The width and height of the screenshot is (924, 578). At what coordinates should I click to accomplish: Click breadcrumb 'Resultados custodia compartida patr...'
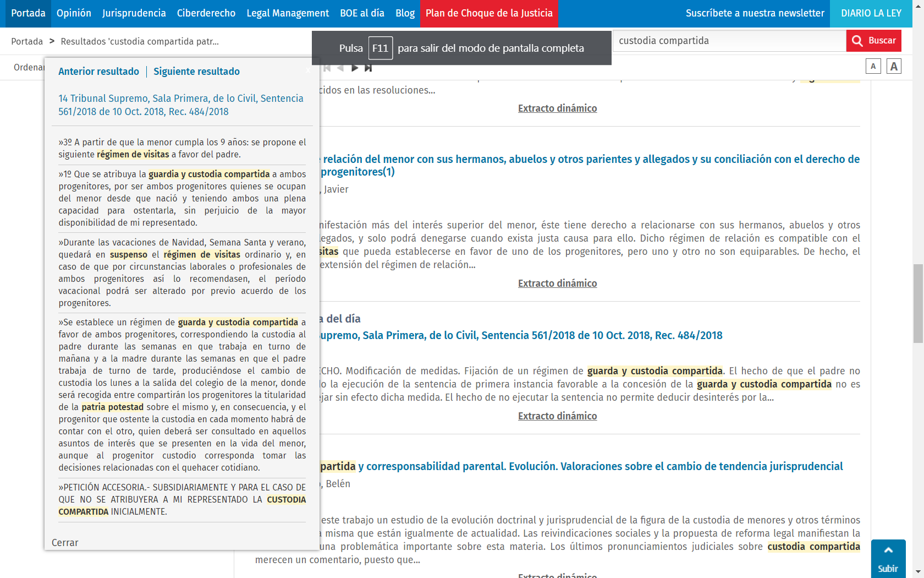pyautogui.click(x=140, y=41)
